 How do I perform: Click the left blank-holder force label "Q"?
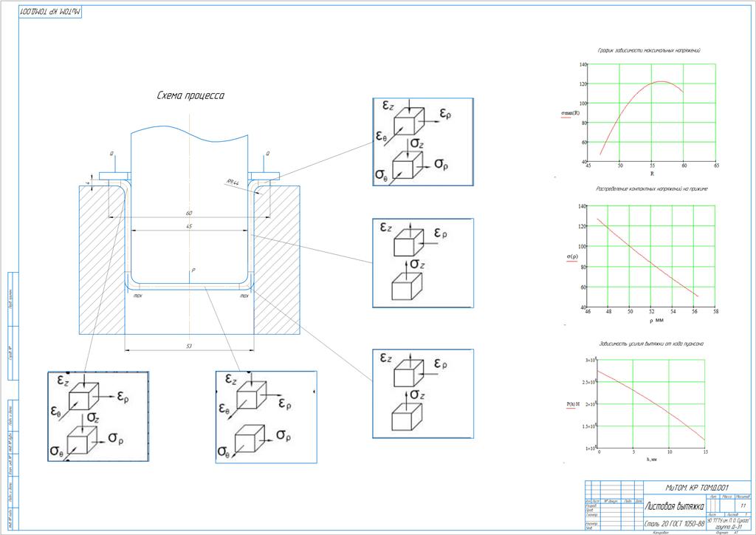(x=112, y=154)
